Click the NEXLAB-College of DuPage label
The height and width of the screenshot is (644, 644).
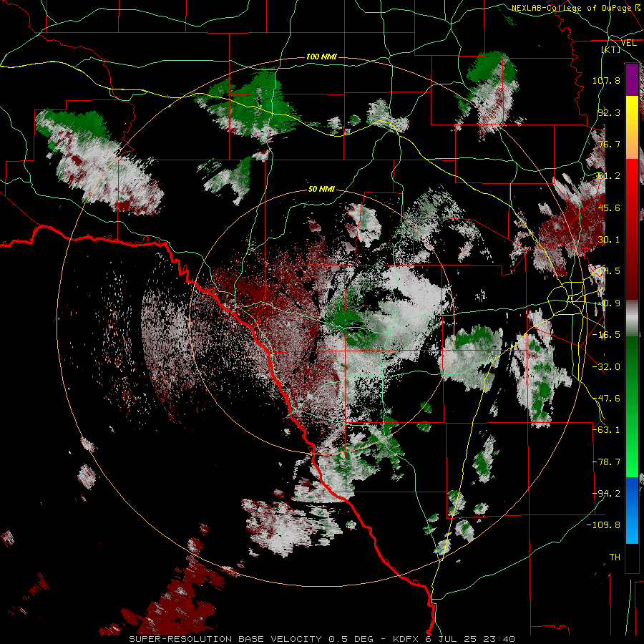[571, 8]
